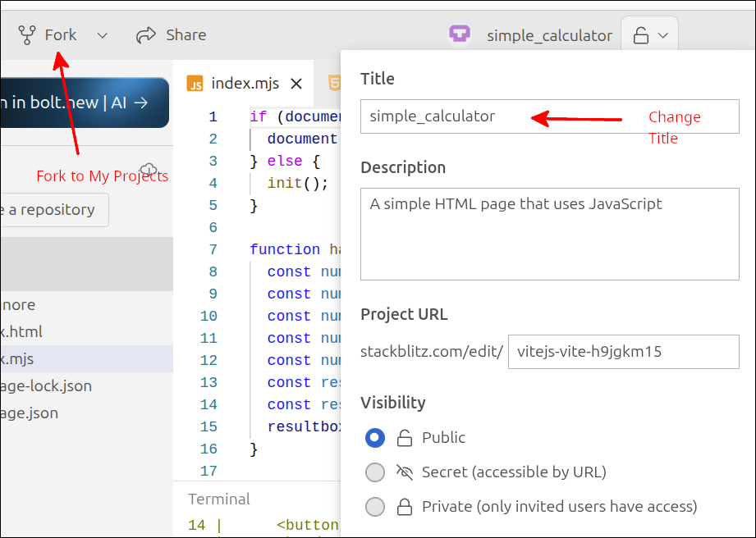Click the Title input field
Screen dimensions: 756x538
click(x=549, y=116)
